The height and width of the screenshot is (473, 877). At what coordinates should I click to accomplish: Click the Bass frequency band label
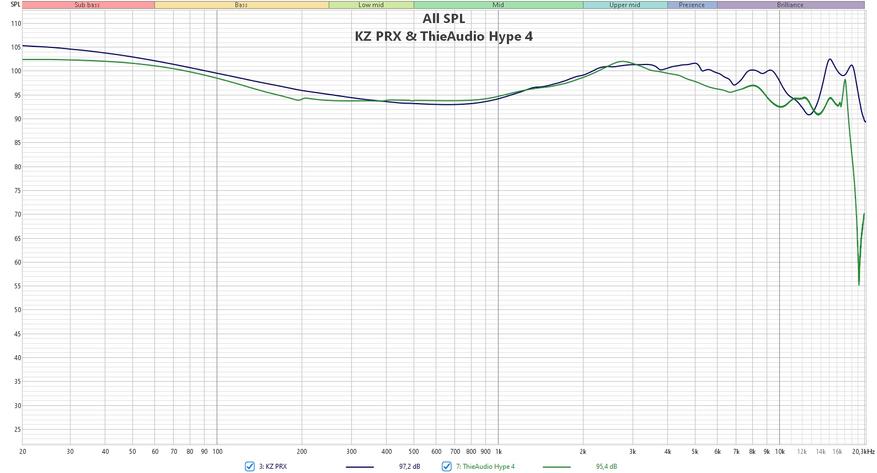tap(241, 5)
